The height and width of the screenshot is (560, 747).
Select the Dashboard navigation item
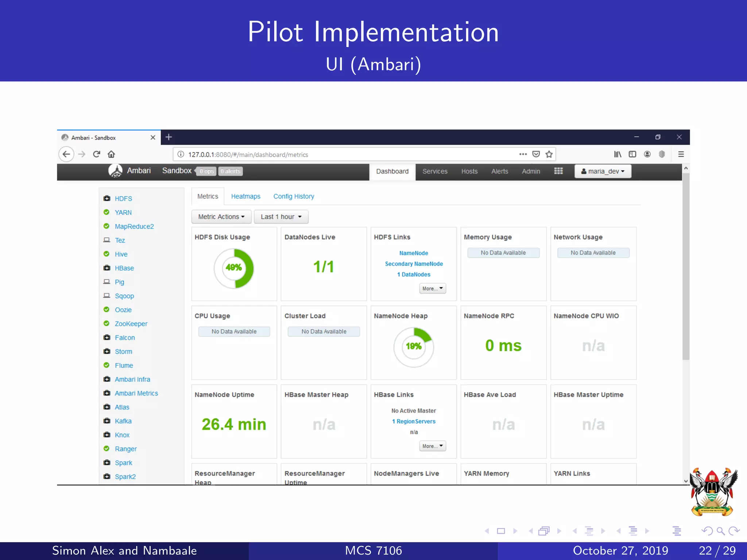point(392,171)
